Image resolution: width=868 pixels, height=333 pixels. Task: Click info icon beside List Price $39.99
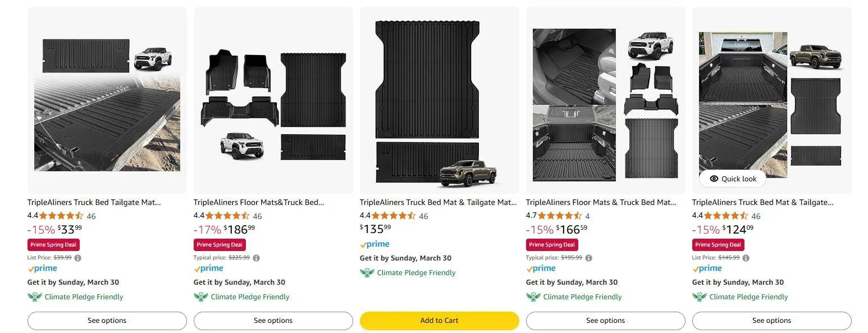pos(77,258)
